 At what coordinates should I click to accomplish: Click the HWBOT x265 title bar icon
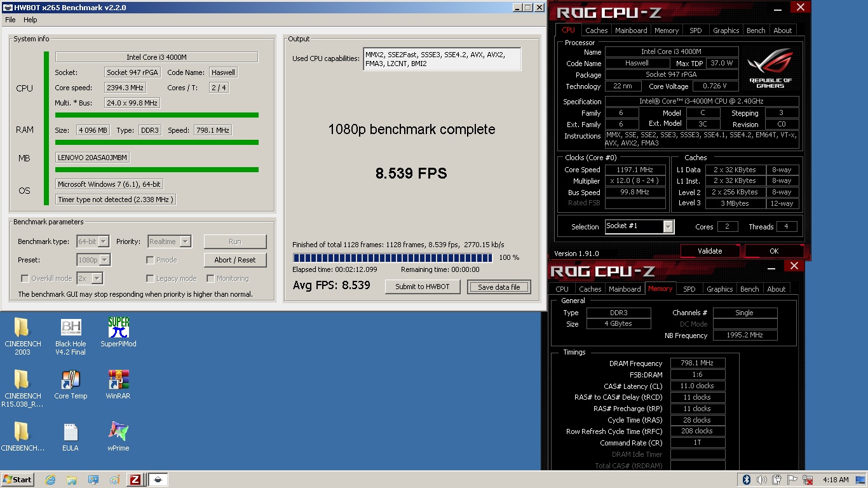pyautogui.click(x=8, y=8)
